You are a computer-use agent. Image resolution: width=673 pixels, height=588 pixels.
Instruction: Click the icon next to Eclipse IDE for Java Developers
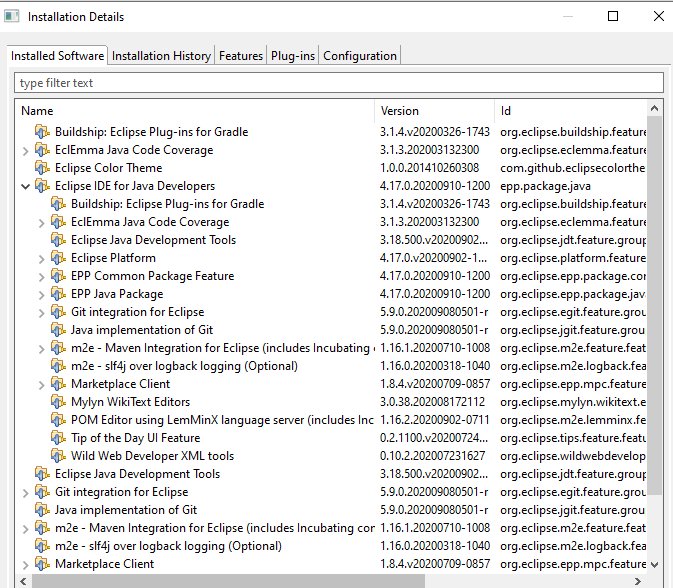(x=42, y=186)
